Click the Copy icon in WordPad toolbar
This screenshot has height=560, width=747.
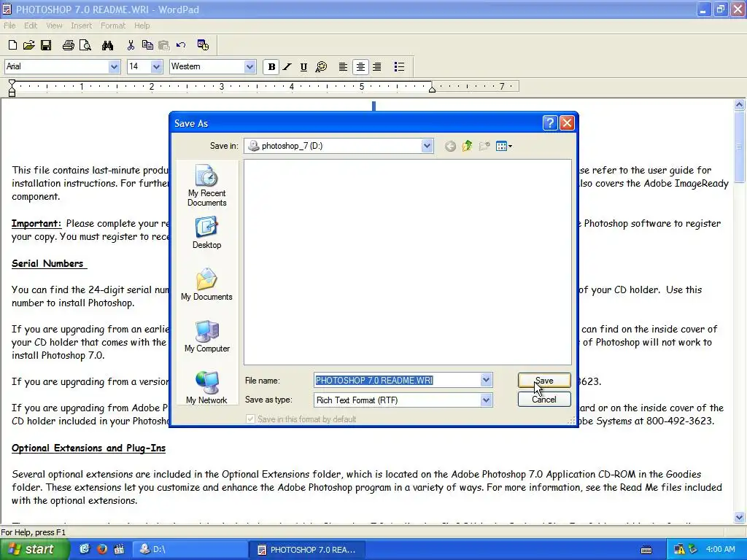point(147,45)
